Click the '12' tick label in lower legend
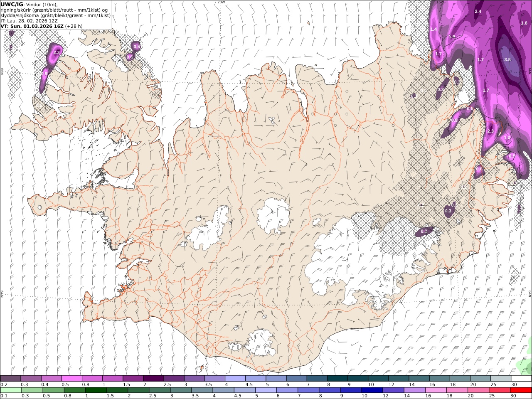Viewport: 532px width, 399px height. point(386,396)
